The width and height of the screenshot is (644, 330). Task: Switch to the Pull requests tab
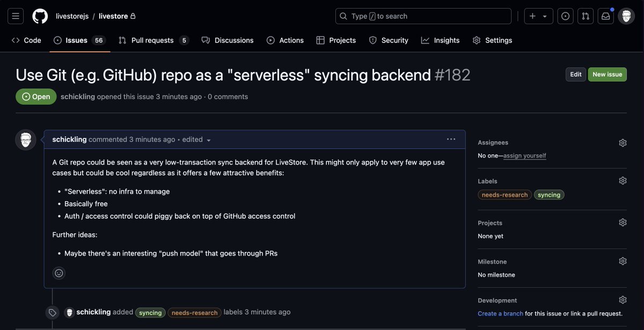153,40
